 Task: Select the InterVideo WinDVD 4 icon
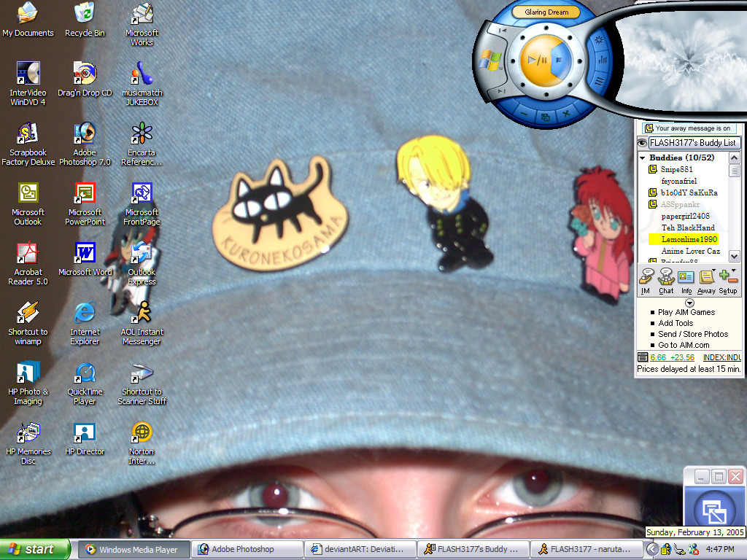28,85
